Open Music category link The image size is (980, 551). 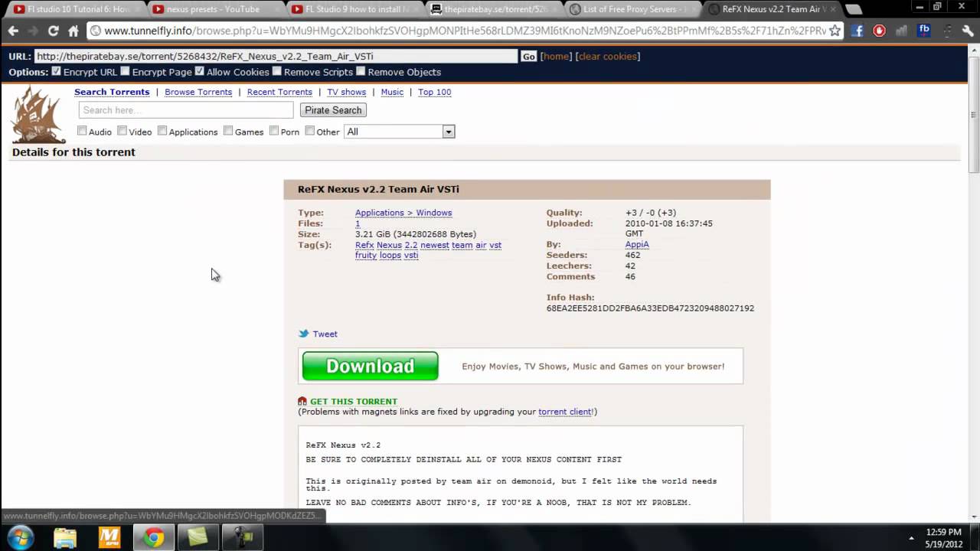[x=392, y=92]
